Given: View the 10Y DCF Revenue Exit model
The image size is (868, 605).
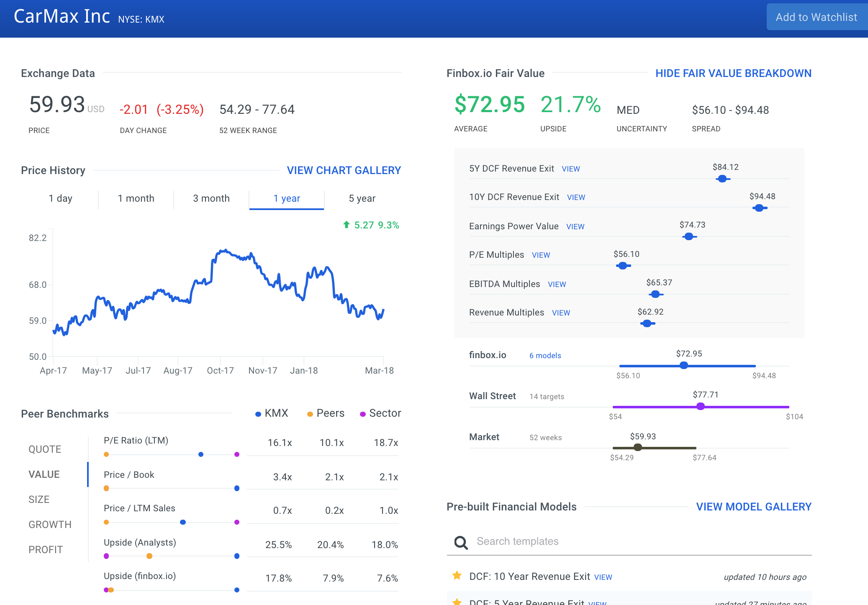Looking at the screenshot, I should click(576, 197).
